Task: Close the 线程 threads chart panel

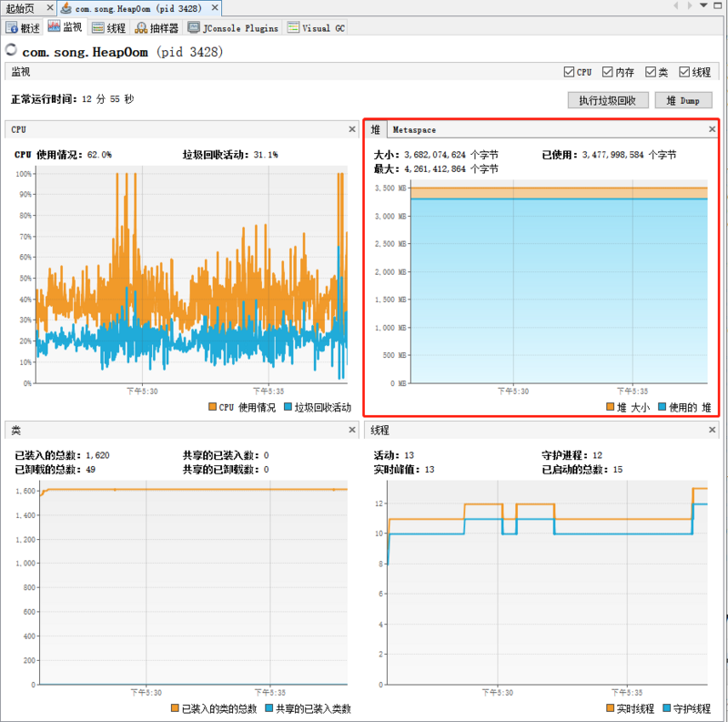Action: pos(712,430)
